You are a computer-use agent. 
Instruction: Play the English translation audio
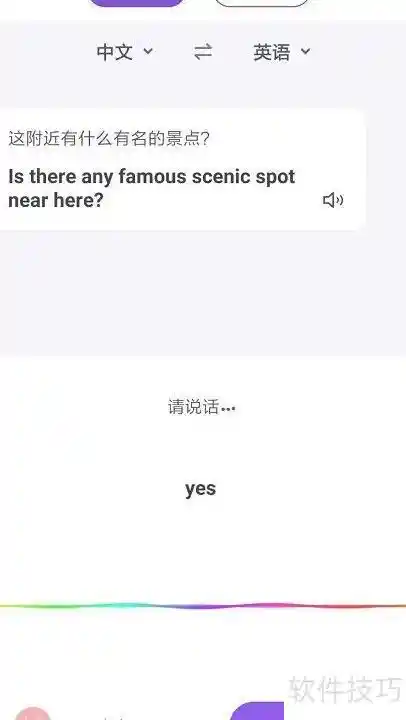333,200
